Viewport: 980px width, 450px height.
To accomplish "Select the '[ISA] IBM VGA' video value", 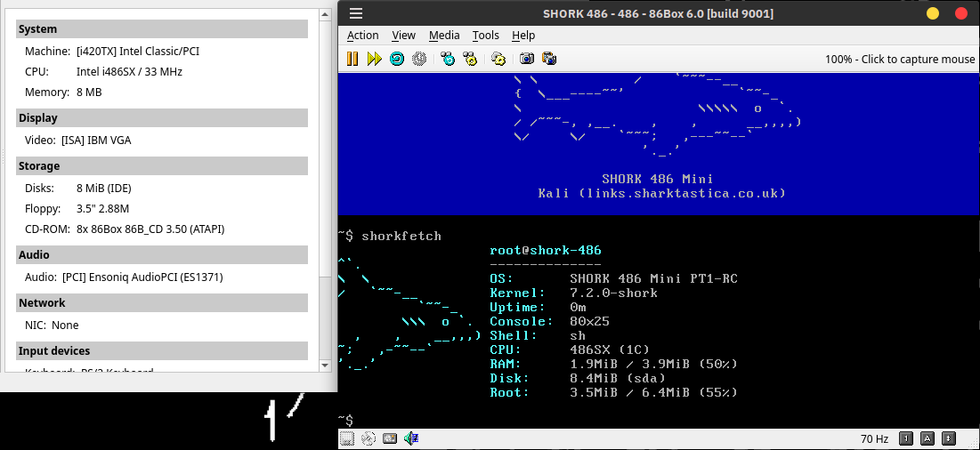I will tap(96, 141).
